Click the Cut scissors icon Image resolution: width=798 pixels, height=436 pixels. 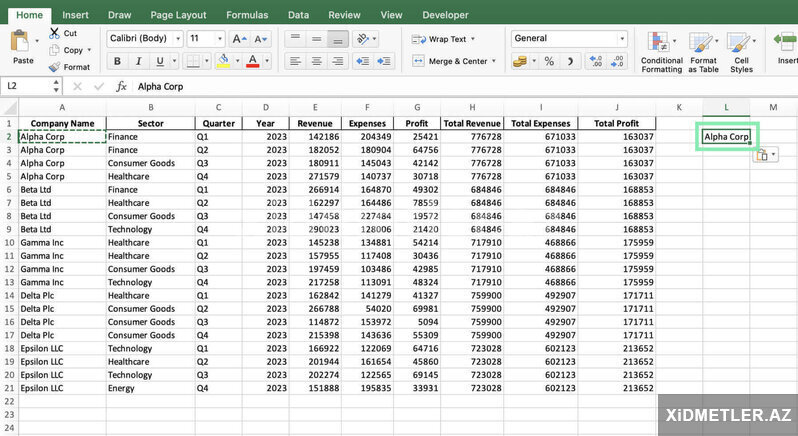tap(54, 34)
